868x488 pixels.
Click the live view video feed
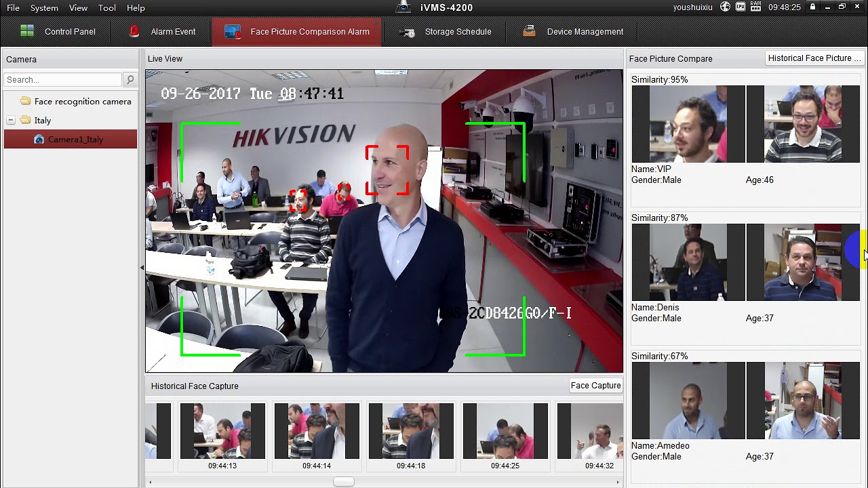tap(384, 221)
